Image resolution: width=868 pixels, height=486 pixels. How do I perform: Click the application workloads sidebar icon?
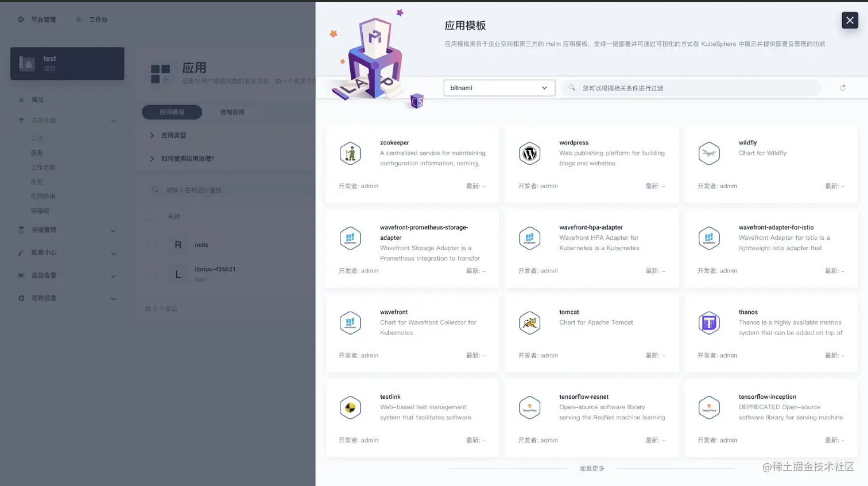21,120
